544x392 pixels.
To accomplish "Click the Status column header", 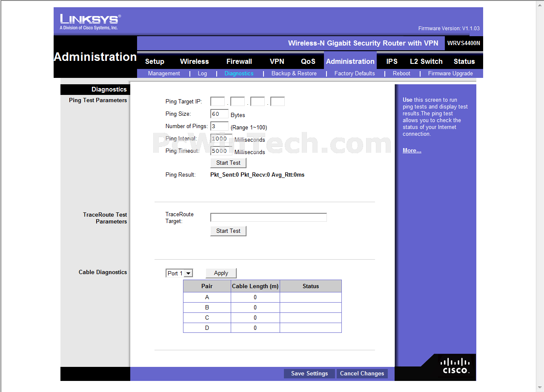I will point(311,286).
